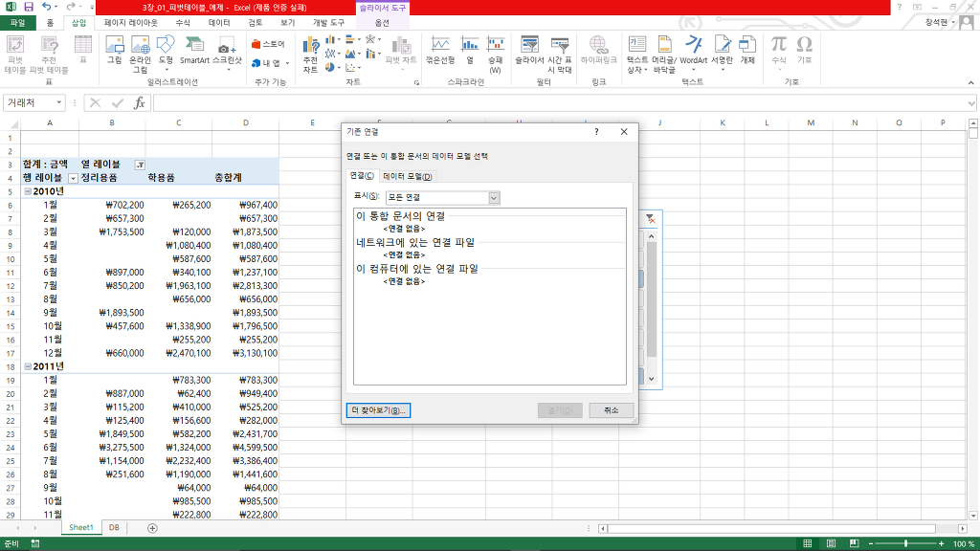The image size is (980, 551).
Task: Open the 표시 모든 연결 dropdown
Action: pyautogui.click(x=494, y=198)
